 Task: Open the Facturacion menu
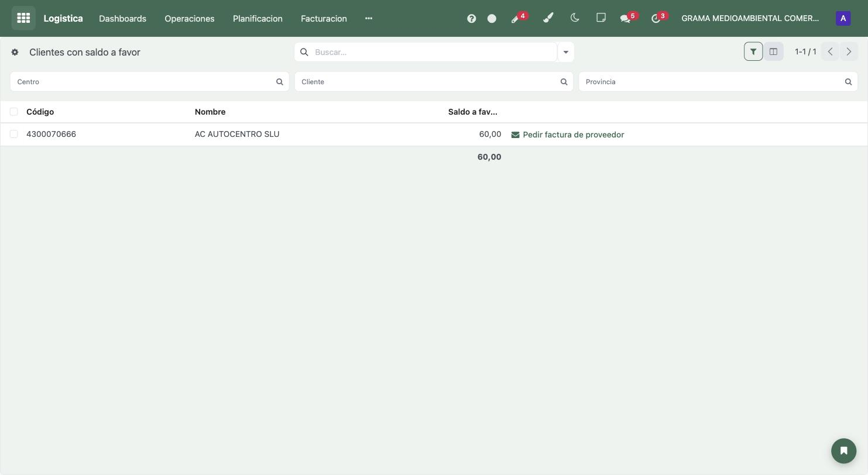point(324,18)
